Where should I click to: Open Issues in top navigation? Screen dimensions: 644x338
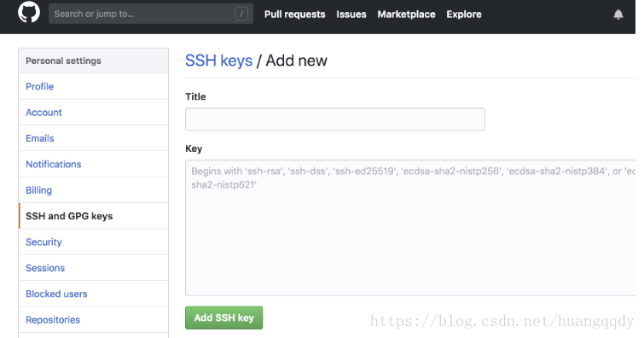coord(351,15)
